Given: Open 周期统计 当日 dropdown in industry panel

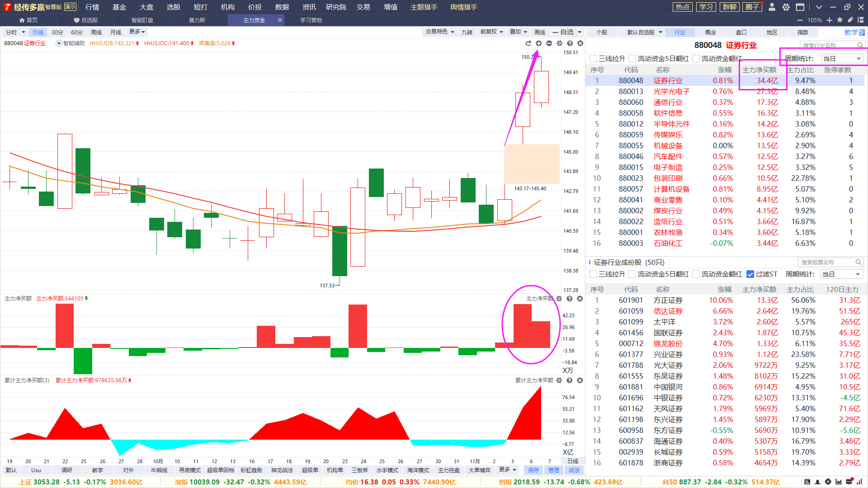Looking at the screenshot, I should click(x=842, y=59).
